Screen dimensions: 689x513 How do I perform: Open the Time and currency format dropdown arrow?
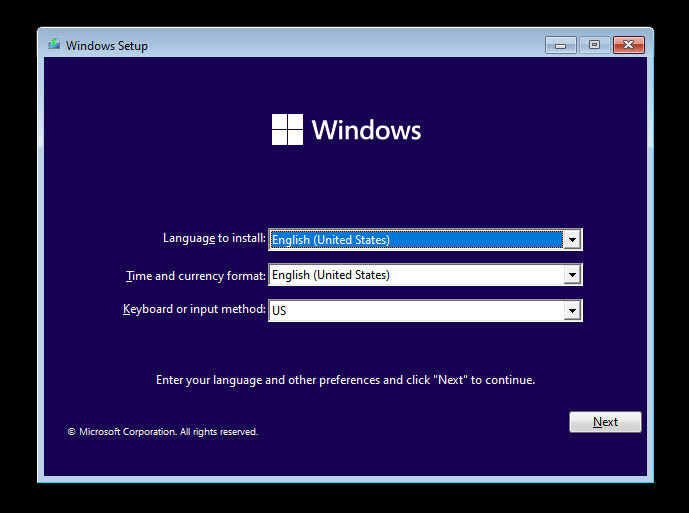572,275
